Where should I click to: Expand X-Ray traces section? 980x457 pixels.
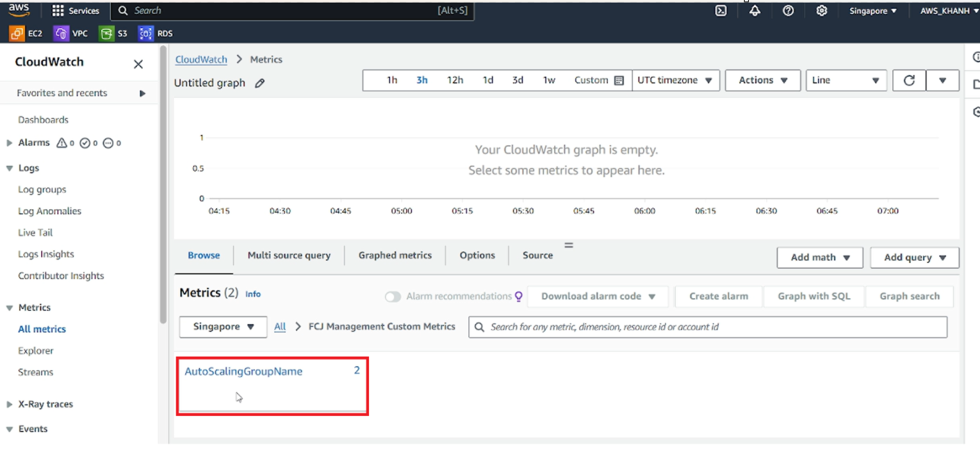tap(10, 405)
